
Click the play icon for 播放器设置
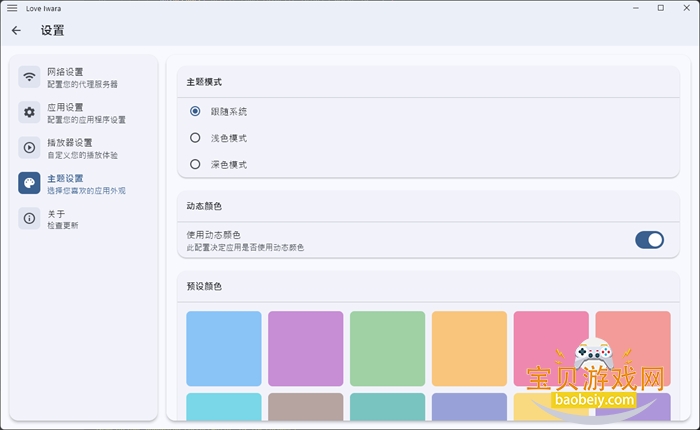pyautogui.click(x=30, y=148)
